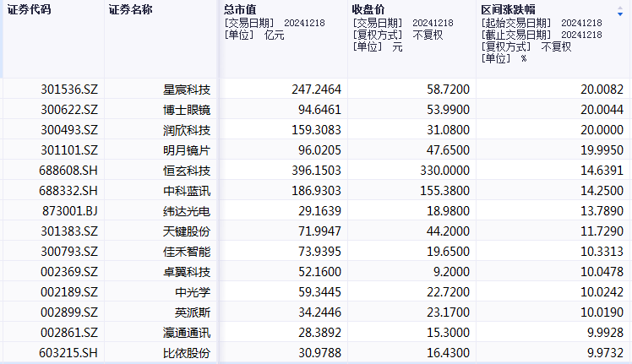Click closing price 44.2000
Screen dimensions: 632x364
(x=448, y=231)
